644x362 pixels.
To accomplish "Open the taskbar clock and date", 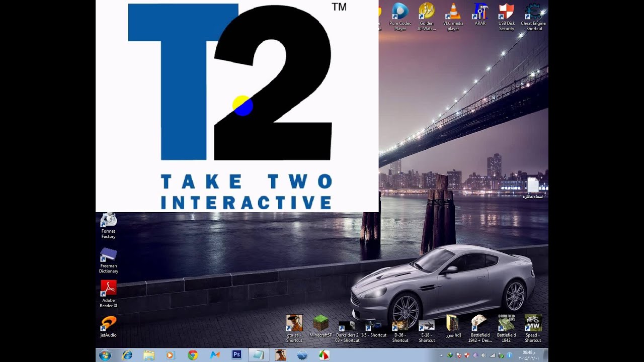I will pyautogui.click(x=528, y=355).
